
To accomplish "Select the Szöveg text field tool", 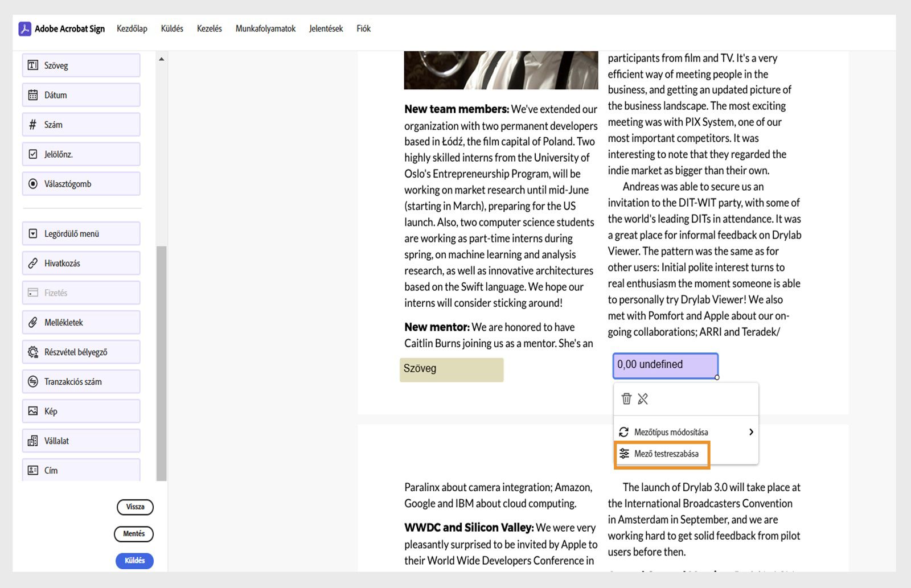I will point(81,65).
